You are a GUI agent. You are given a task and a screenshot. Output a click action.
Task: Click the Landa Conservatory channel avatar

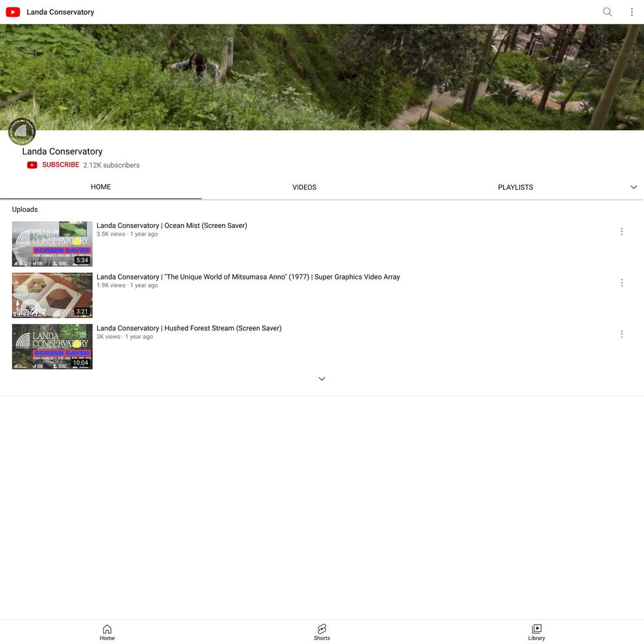pos(22,131)
